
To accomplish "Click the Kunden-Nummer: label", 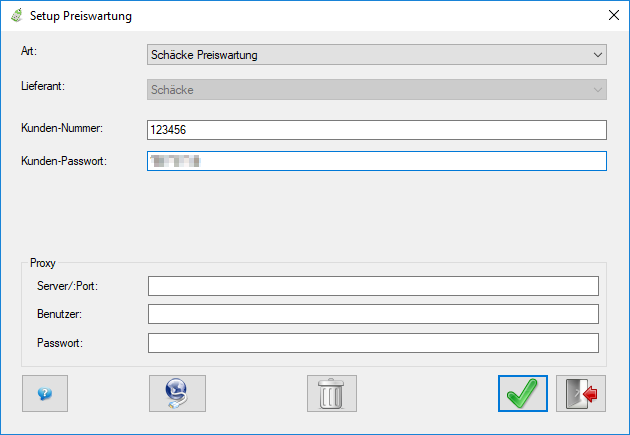I will tap(62, 128).
